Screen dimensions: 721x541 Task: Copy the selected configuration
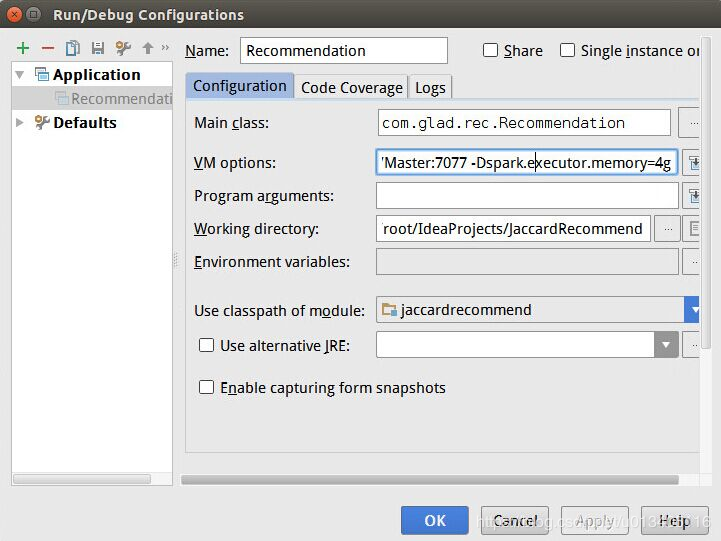pos(72,48)
